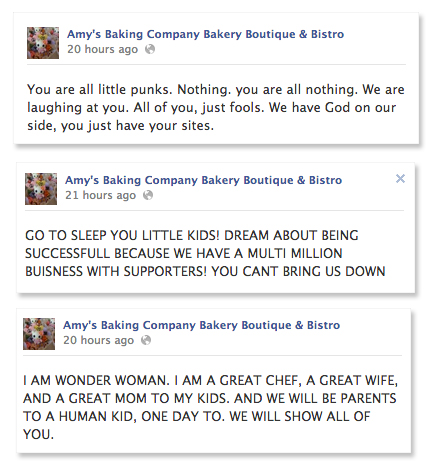Click the line 'GO TO SLEEP YOU LITTLE KIDS!'

pyautogui.click(x=122, y=235)
